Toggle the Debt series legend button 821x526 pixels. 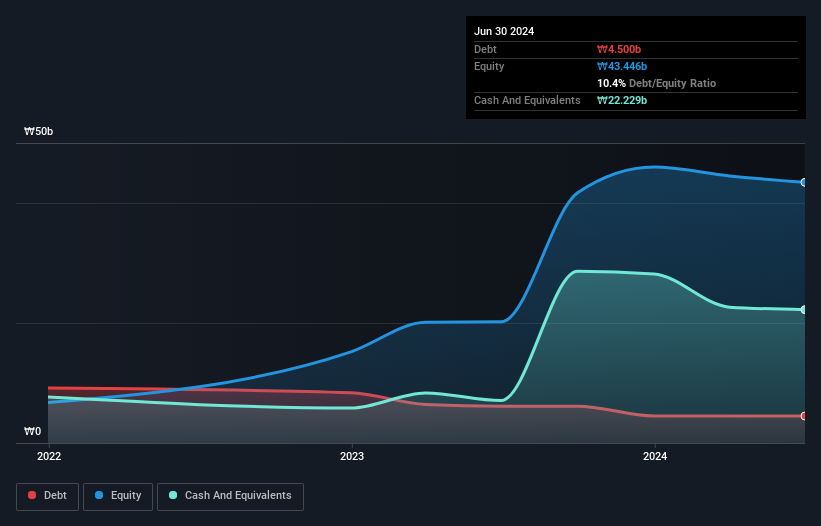tap(48, 496)
